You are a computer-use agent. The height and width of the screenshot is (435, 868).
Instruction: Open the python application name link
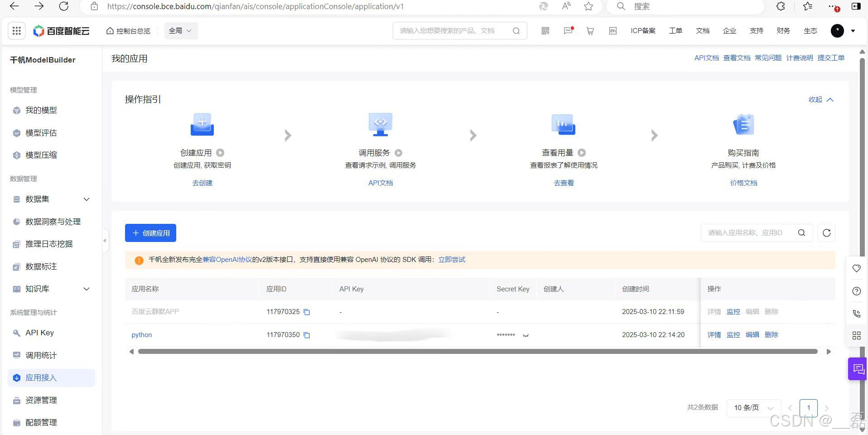[x=142, y=335]
